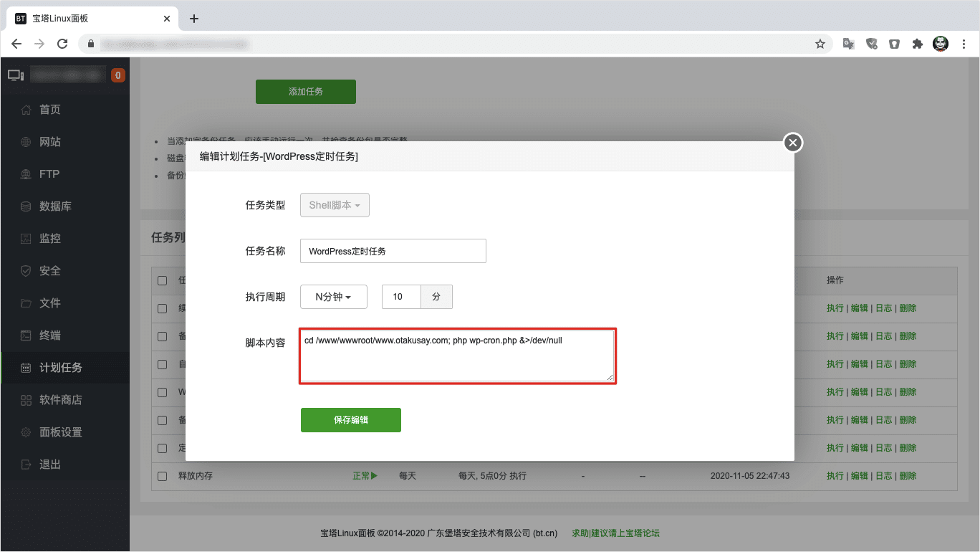Click the timestamp 2020-11-05 22:47:43
This screenshot has height=552, width=980.
coord(750,476)
